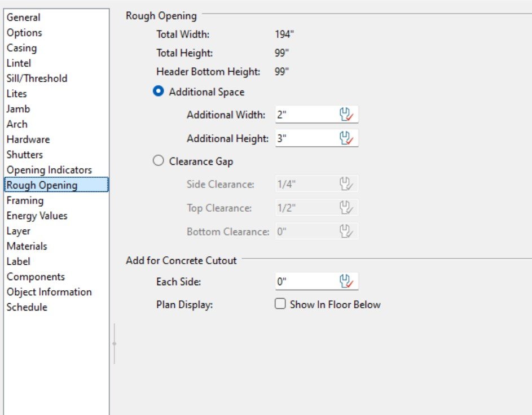Open the General panel

23,18
